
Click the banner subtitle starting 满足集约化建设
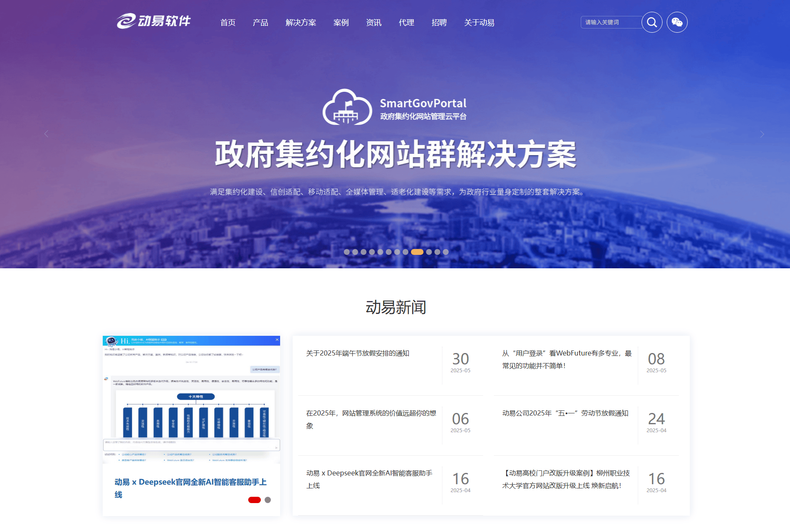point(398,192)
